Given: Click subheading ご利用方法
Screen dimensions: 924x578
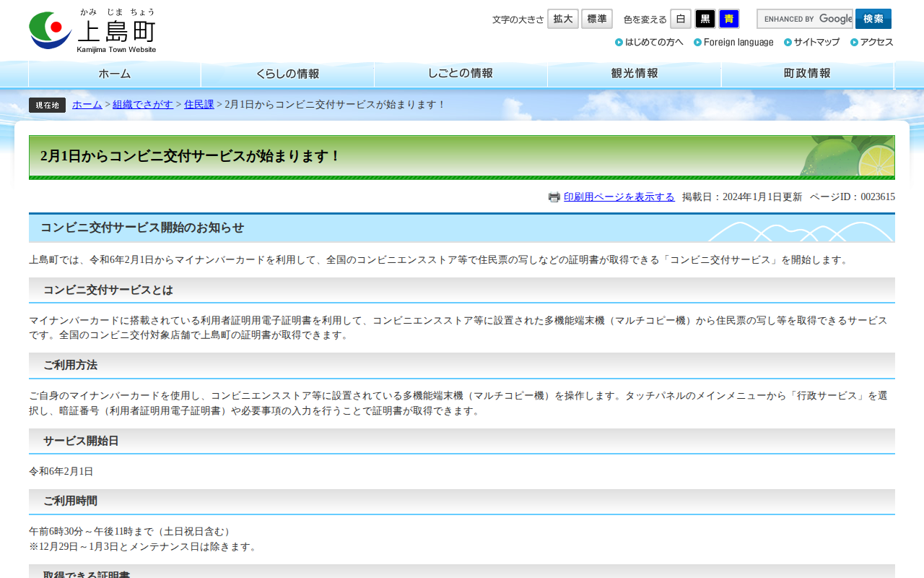Looking at the screenshot, I should pyautogui.click(x=70, y=366).
